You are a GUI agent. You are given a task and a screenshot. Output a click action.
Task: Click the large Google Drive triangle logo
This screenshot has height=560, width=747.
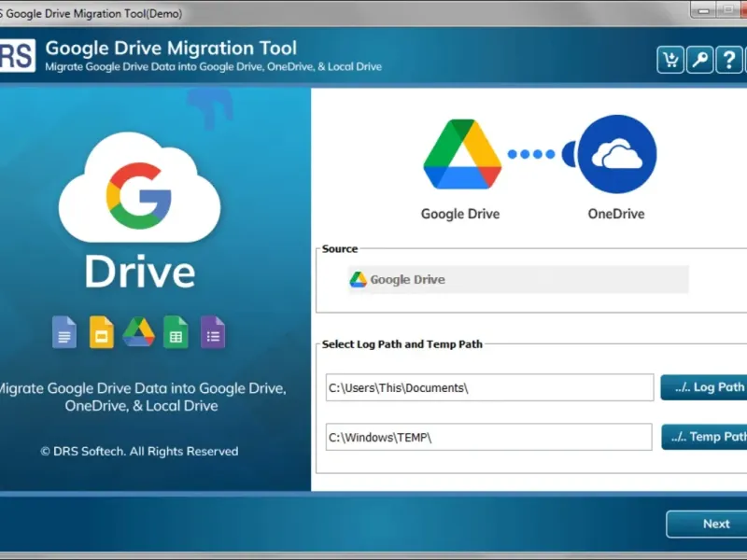tap(461, 154)
